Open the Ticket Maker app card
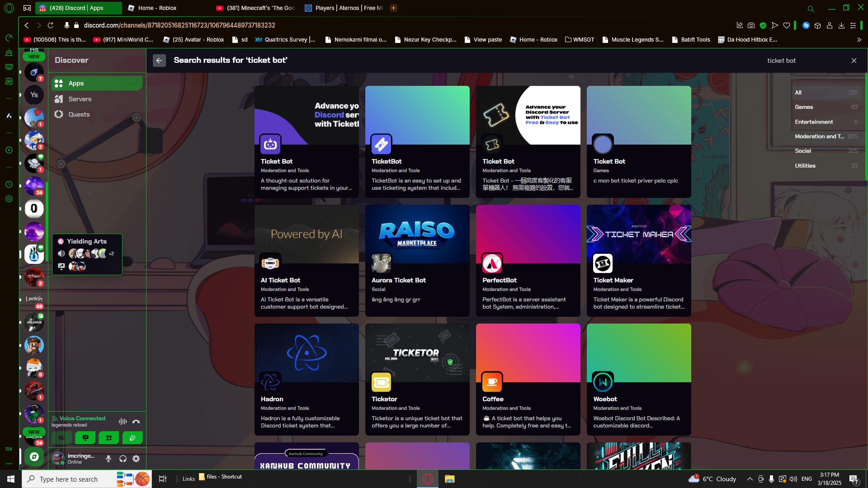 [639, 261]
